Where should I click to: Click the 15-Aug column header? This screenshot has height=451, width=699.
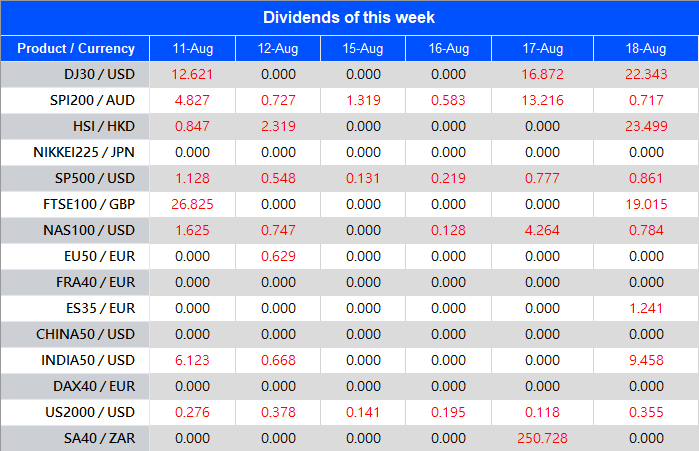(x=363, y=48)
